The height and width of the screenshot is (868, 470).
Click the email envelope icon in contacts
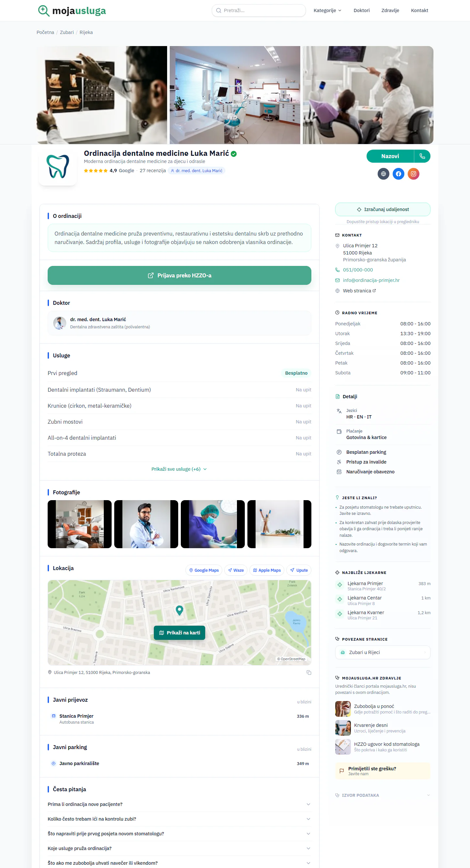pos(337,280)
